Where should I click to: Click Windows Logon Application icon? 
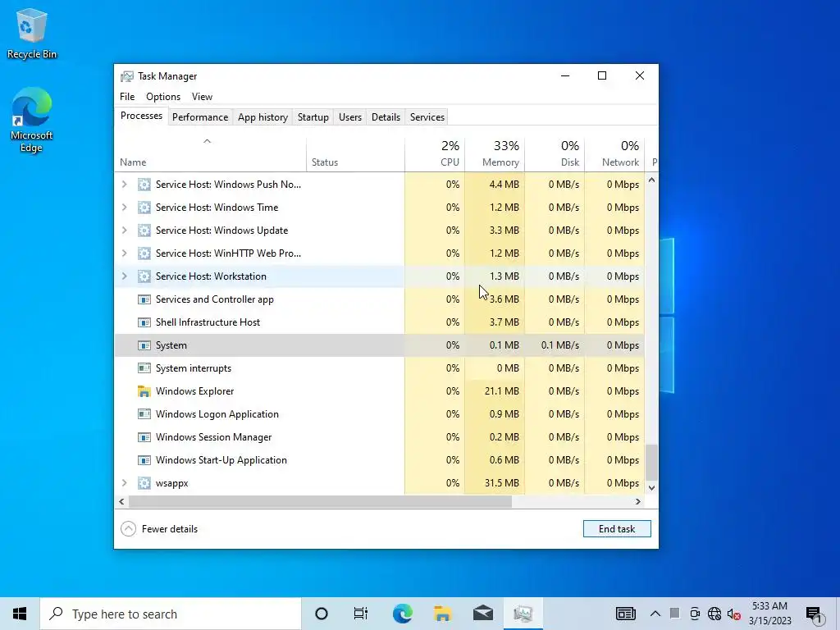(x=144, y=414)
